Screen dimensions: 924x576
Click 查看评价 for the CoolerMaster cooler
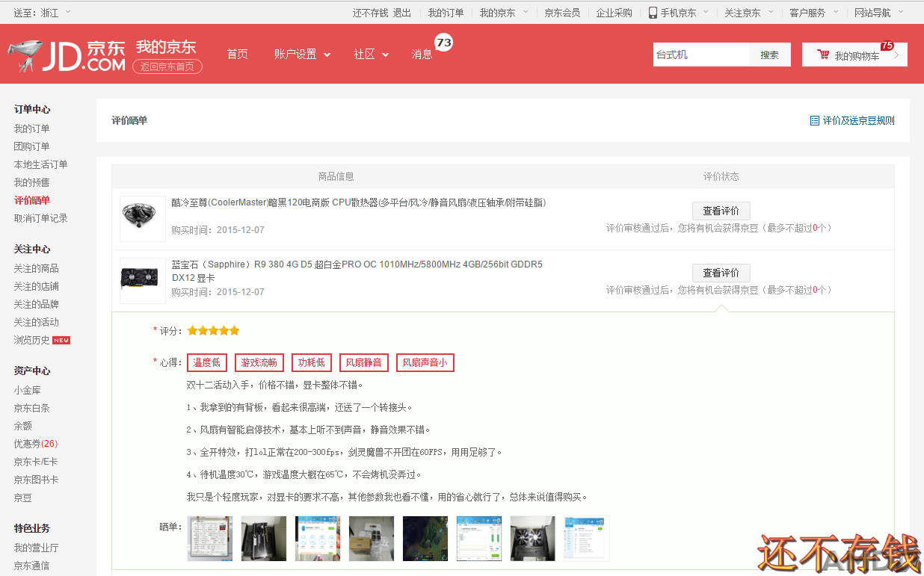point(721,211)
